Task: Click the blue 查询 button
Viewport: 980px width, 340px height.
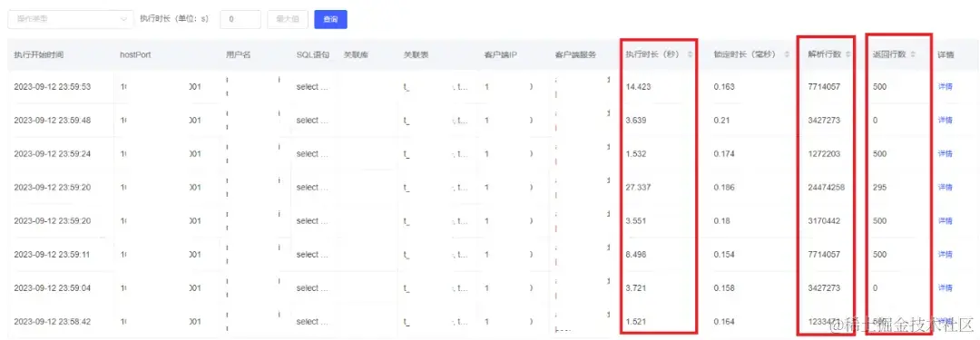Action: [x=330, y=19]
